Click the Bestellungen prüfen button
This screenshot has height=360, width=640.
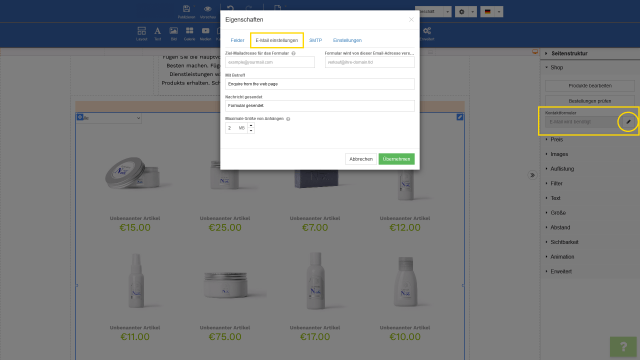tap(590, 101)
